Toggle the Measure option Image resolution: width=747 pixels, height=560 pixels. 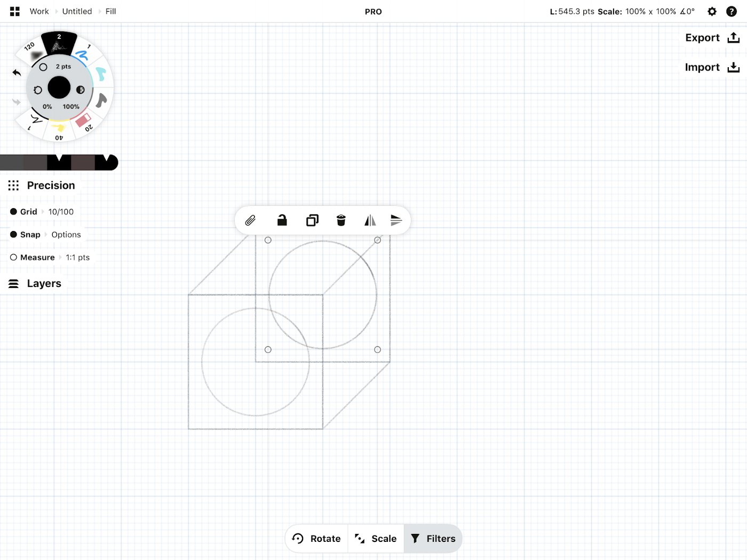click(32, 258)
